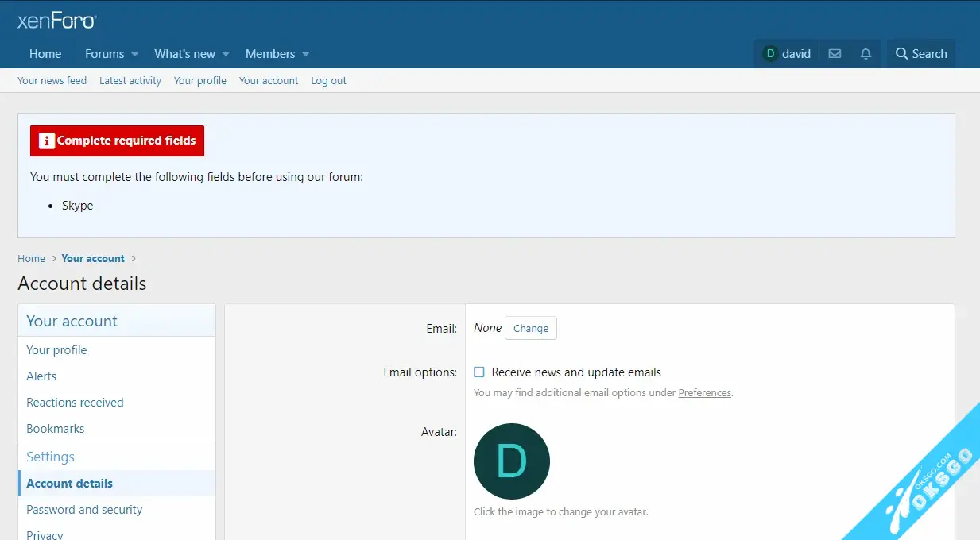The height and width of the screenshot is (540, 980).
Task: Open Bookmarks in account sidebar
Action: click(55, 429)
